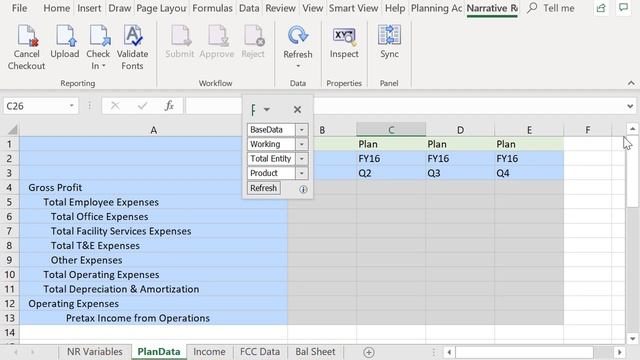This screenshot has width=640, height=360.
Task: Switch to the Review ribbon tab
Action: point(280,8)
